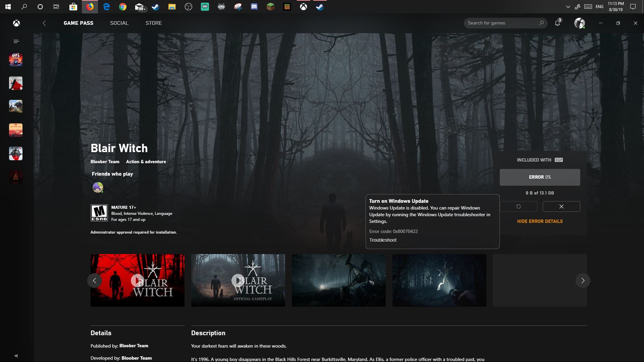Click the Error code: 0x80070422 text
Image resolution: width=644 pixels, height=362 pixels.
click(x=393, y=231)
